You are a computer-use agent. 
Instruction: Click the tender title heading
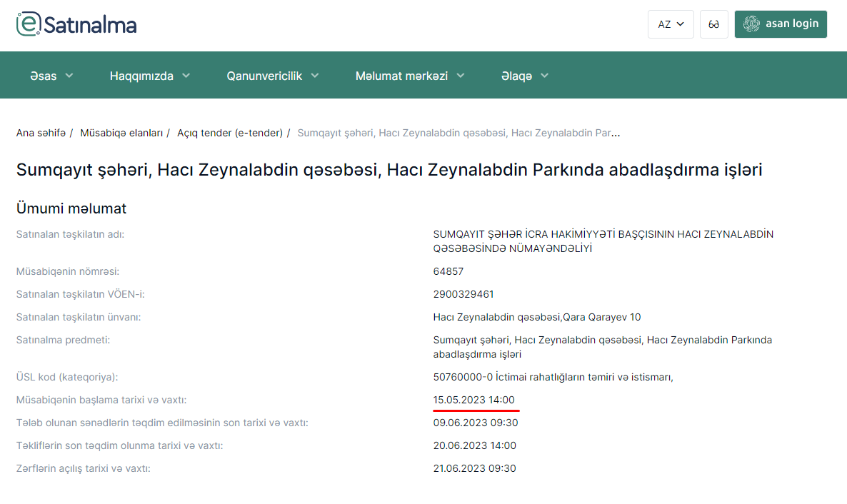389,170
